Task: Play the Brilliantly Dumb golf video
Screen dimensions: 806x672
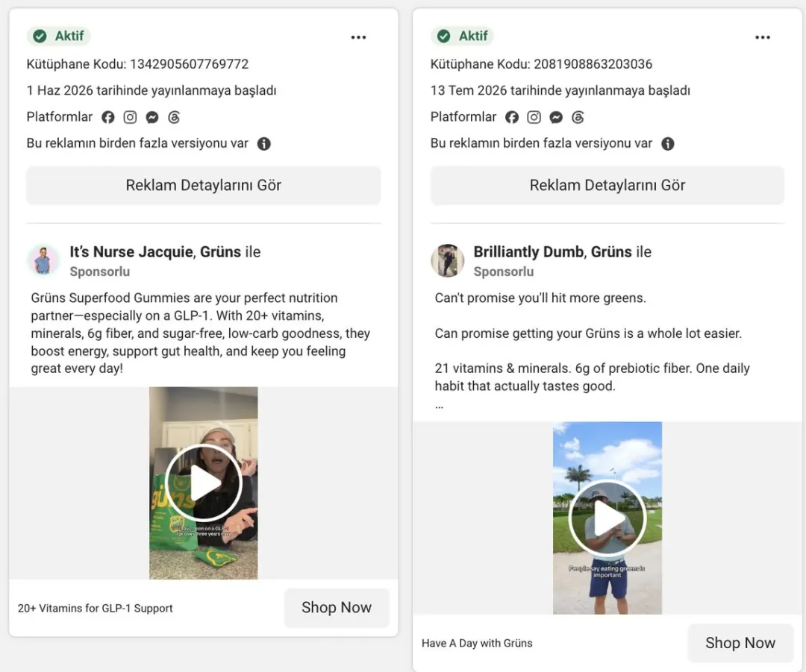Action: 607,518
